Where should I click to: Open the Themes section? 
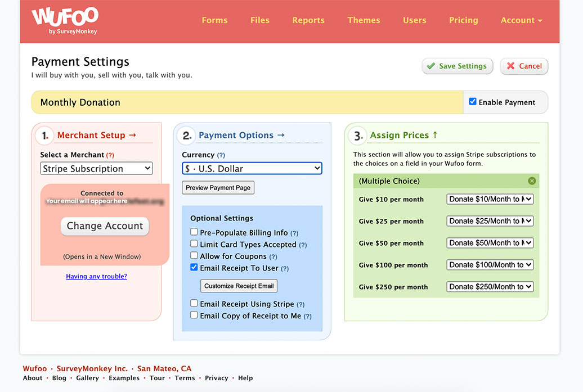pos(364,20)
